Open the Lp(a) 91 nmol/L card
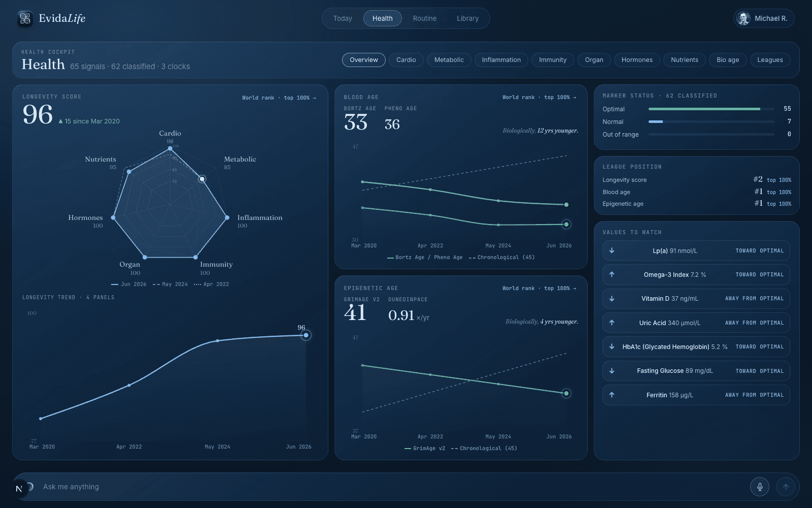This screenshot has height=508, width=812. tap(696, 250)
